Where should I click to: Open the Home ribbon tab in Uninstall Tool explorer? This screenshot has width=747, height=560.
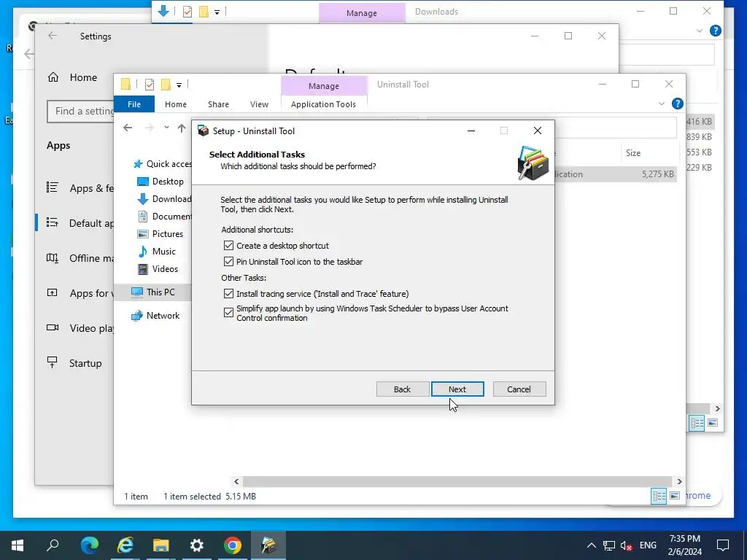tap(176, 104)
